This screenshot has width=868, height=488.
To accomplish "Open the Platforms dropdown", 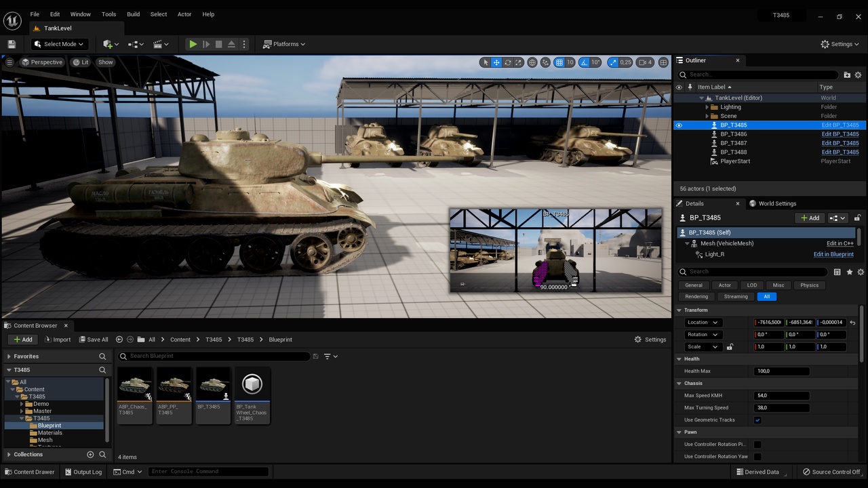I will (x=285, y=44).
